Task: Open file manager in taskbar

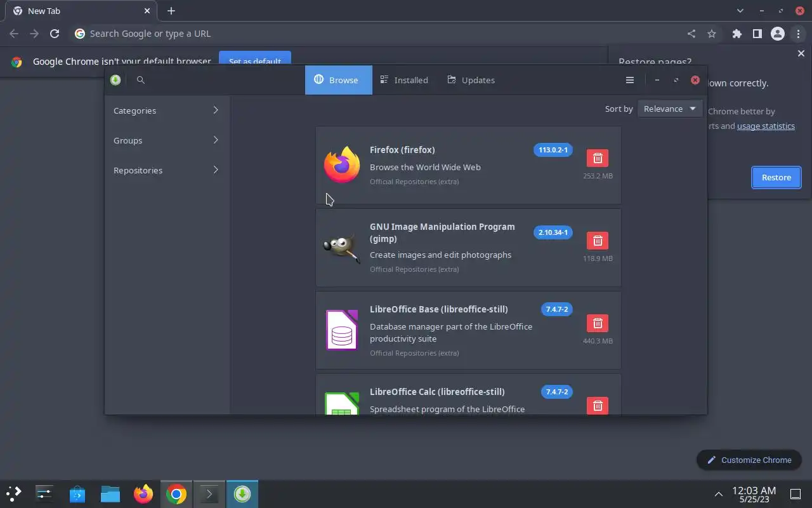Action: 110,493
